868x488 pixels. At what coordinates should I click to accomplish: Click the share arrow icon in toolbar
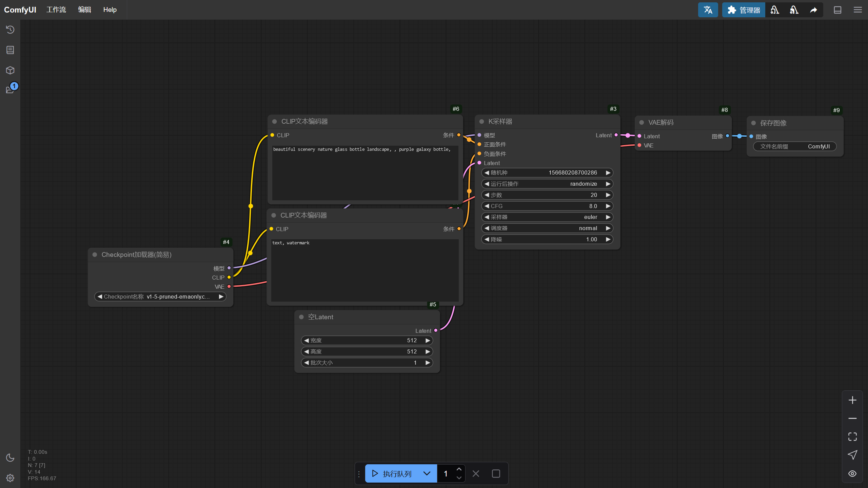click(813, 10)
